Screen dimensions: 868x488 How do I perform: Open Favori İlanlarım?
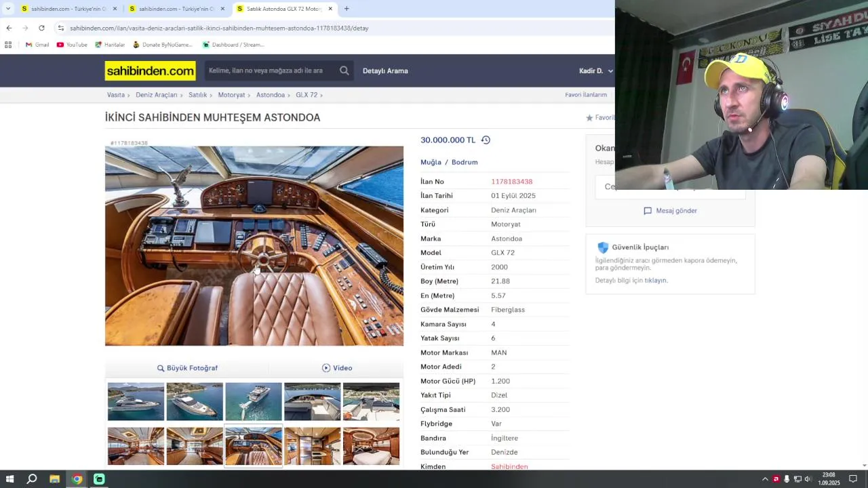pos(586,95)
